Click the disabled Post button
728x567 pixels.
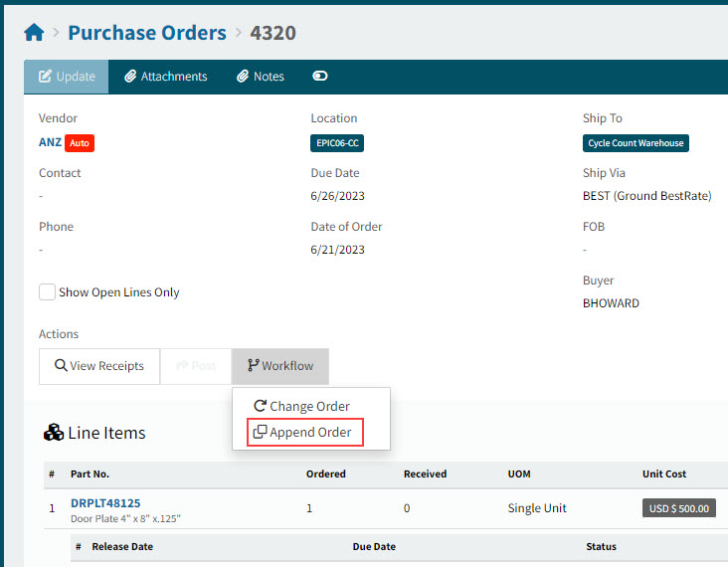pos(195,366)
